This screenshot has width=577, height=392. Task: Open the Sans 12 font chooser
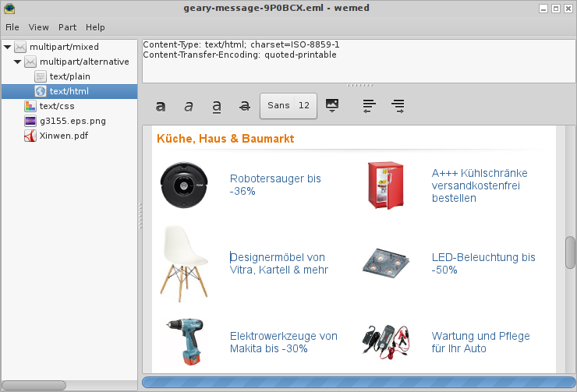coord(288,106)
